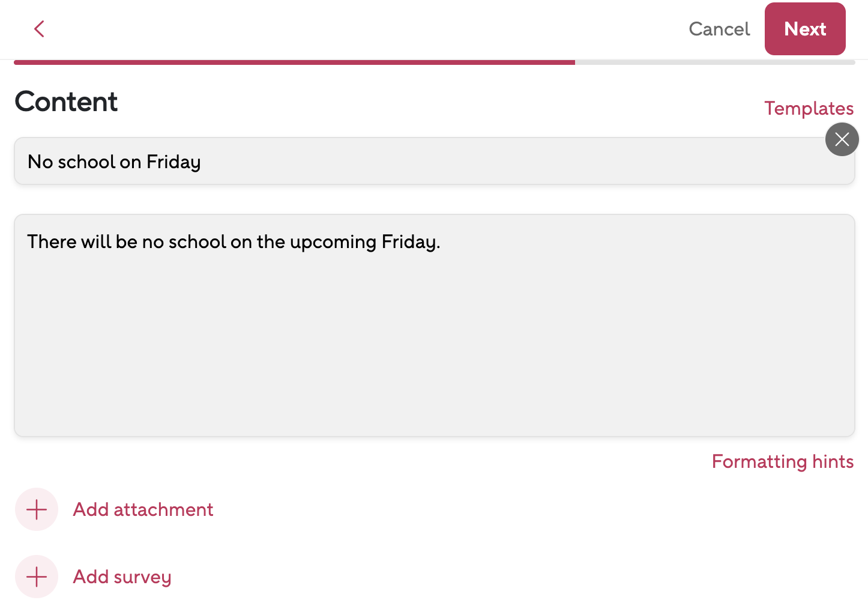Screen dimensions: 868x609
Task: Click the plus icon beside Add attachment
Action: [x=37, y=509]
